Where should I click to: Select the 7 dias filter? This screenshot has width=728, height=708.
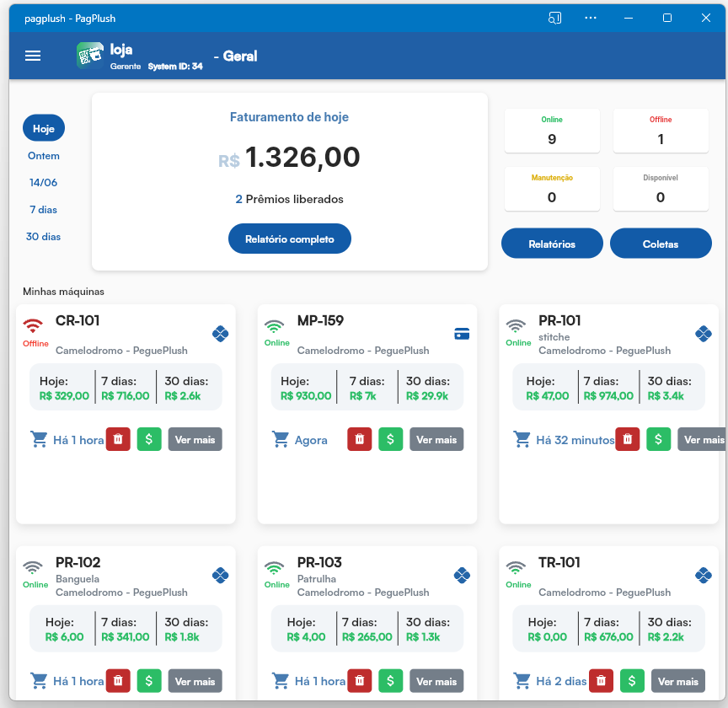coord(43,210)
